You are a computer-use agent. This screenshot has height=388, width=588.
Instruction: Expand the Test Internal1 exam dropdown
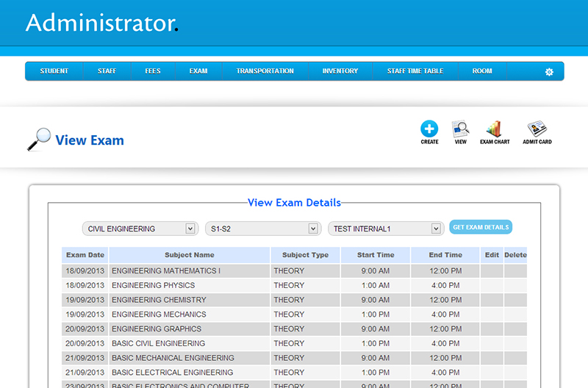[386, 229]
